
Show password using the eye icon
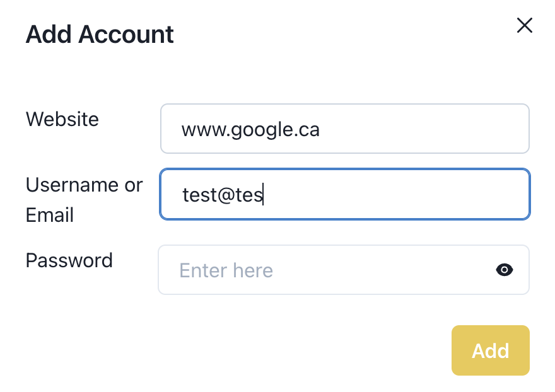click(x=505, y=270)
